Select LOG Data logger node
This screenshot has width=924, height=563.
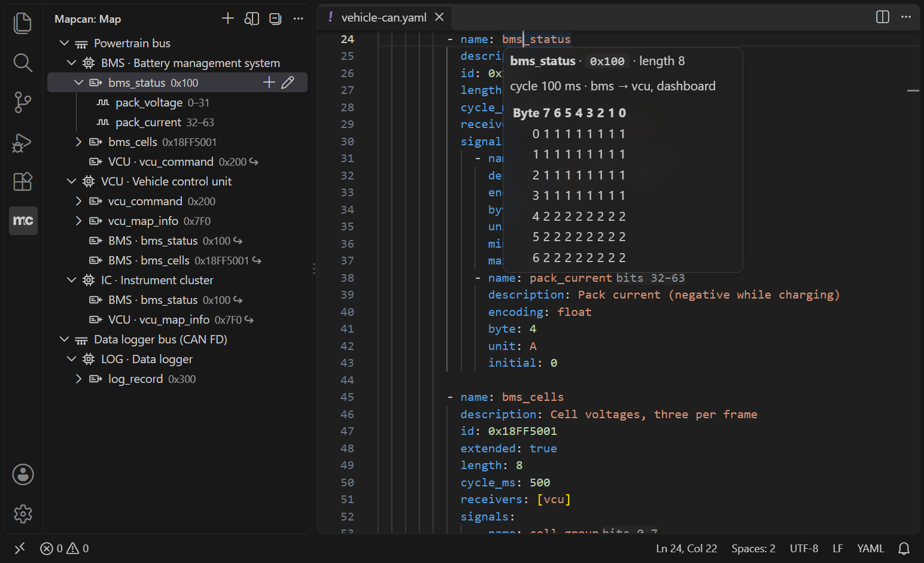pos(177,359)
